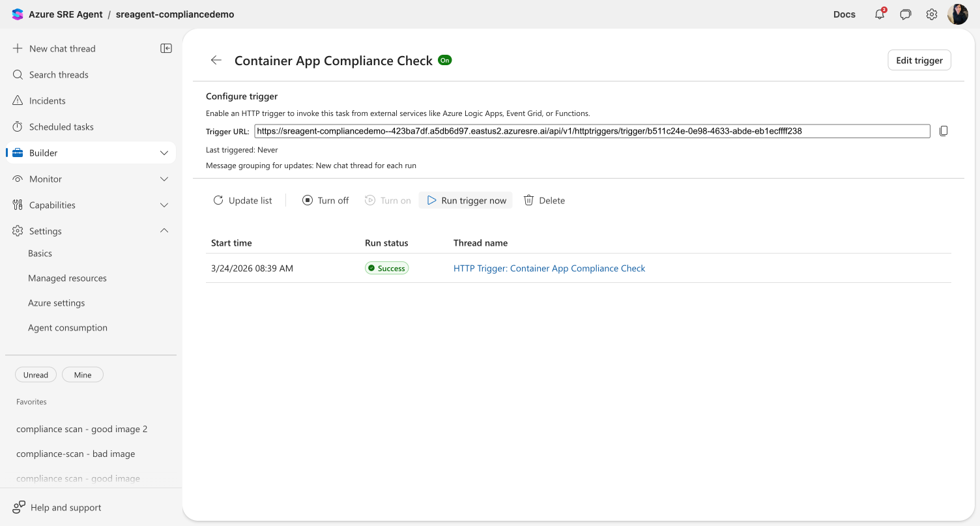The height and width of the screenshot is (526, 980).
Task: Open favorite 'compliance scan - good image 2'
Action: pos(82,429)
